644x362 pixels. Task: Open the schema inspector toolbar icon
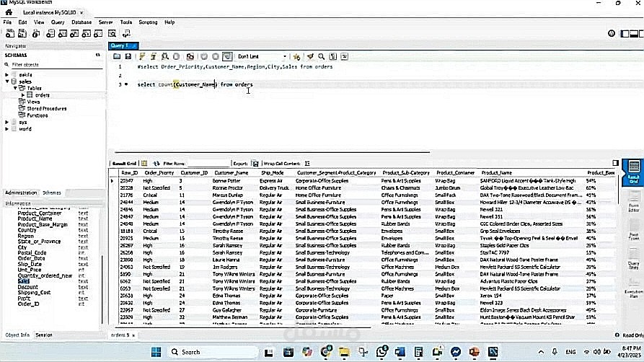point(36,34)
